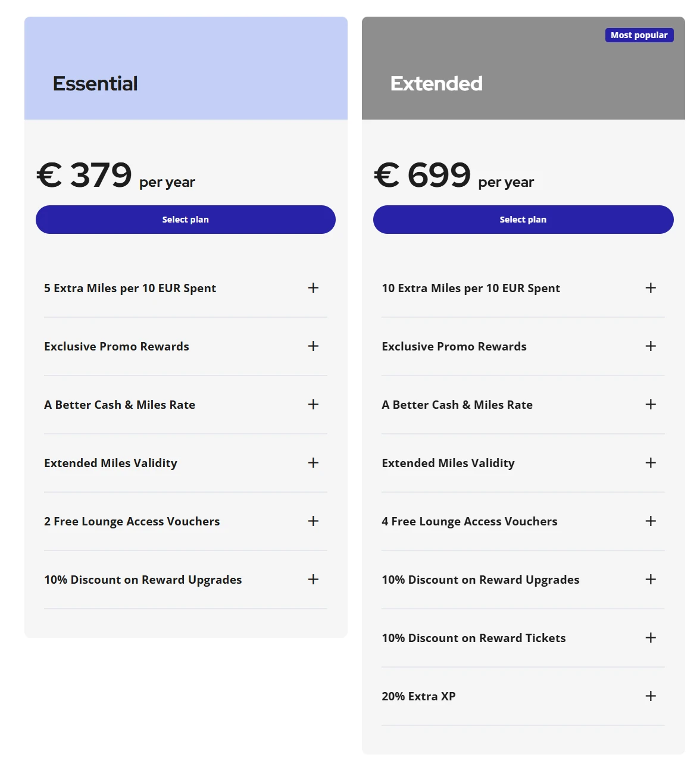Expand the 20% Extra XP benefit details
The width and height of the screenshot is (700, 767).
[x=650, y=696]
